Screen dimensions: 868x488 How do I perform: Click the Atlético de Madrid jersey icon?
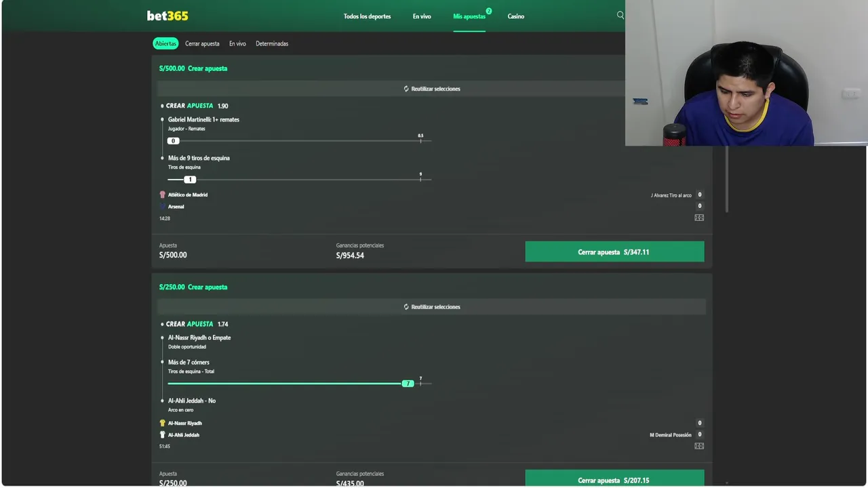pos(162,195)
